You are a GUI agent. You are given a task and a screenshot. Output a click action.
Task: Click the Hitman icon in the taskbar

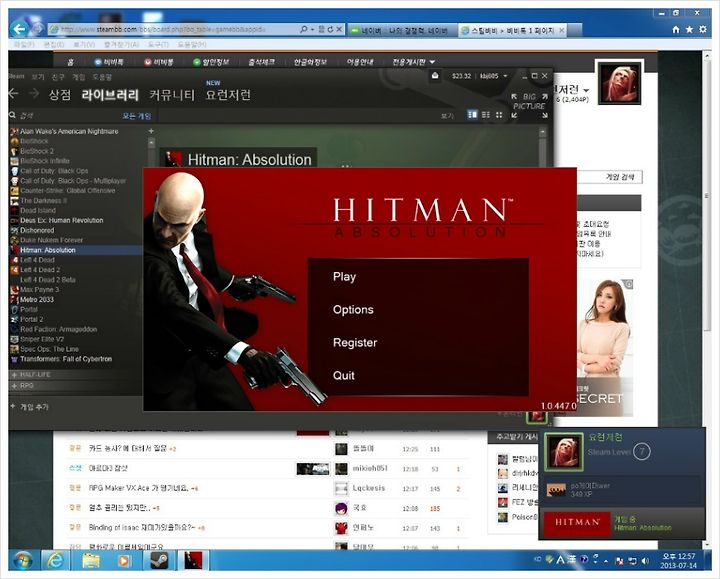(x=193, y=561)
